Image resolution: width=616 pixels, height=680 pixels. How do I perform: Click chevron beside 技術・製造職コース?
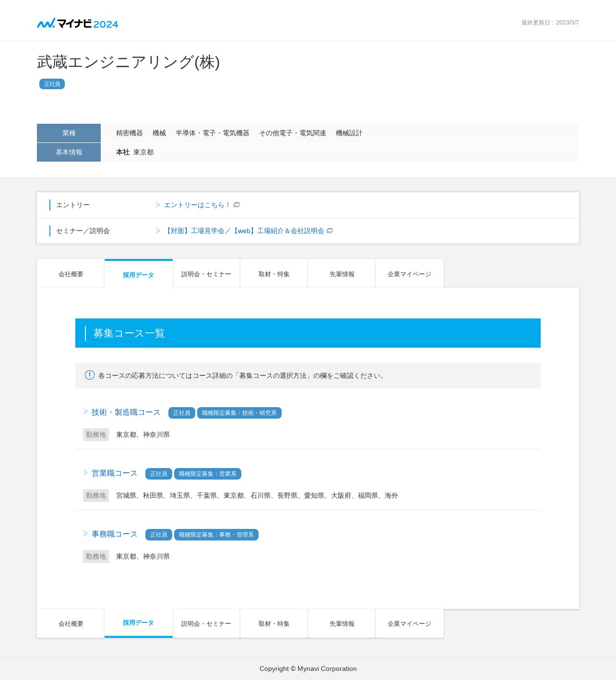coord(85,412)
